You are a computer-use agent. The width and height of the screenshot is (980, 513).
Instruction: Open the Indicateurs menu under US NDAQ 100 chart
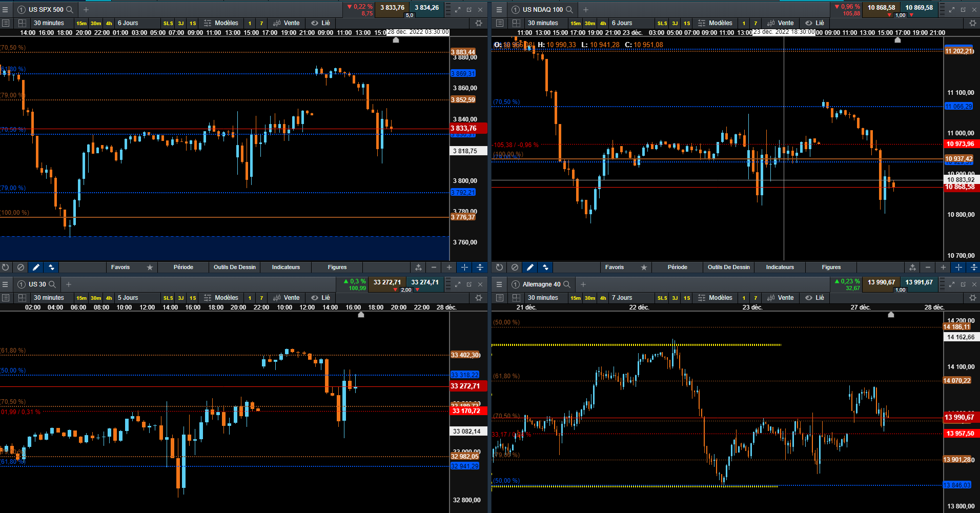click(780, 267)
